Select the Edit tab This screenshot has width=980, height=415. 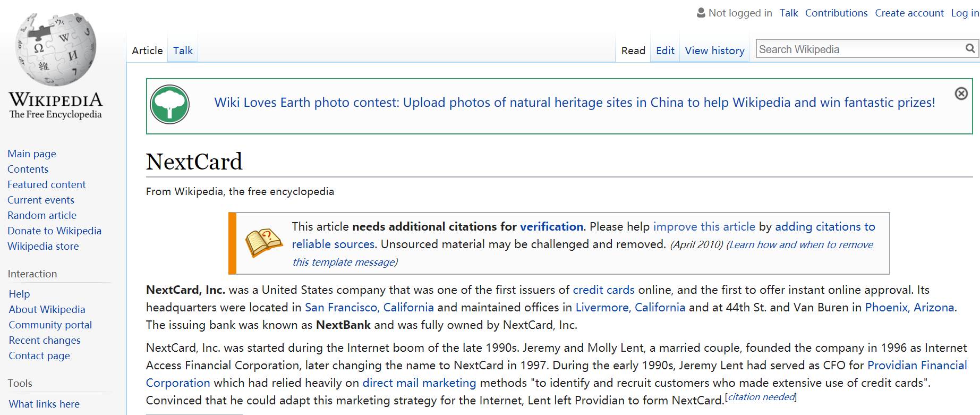[x=665, y=50]
